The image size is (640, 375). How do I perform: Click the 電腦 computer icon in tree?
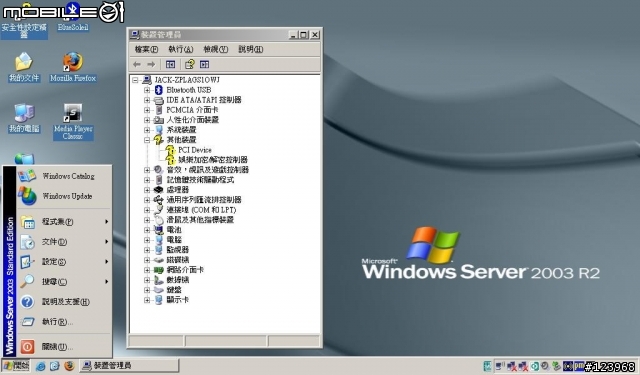(158, 240)
